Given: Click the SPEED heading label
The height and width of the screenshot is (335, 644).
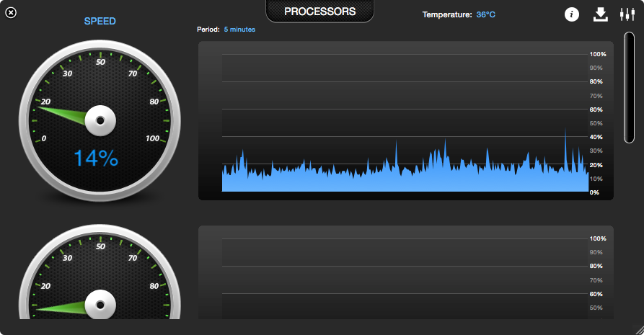Looking at the screenshot, I should 100,22.
